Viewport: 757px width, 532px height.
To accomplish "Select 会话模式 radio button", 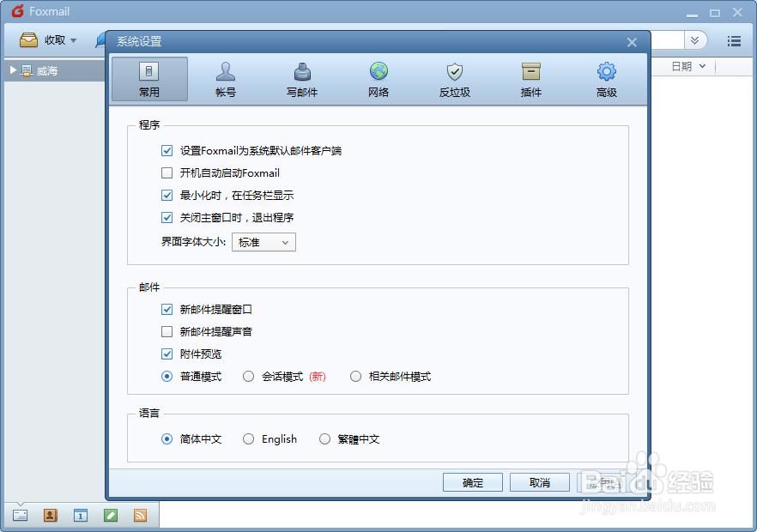I will tap(248, 376).
